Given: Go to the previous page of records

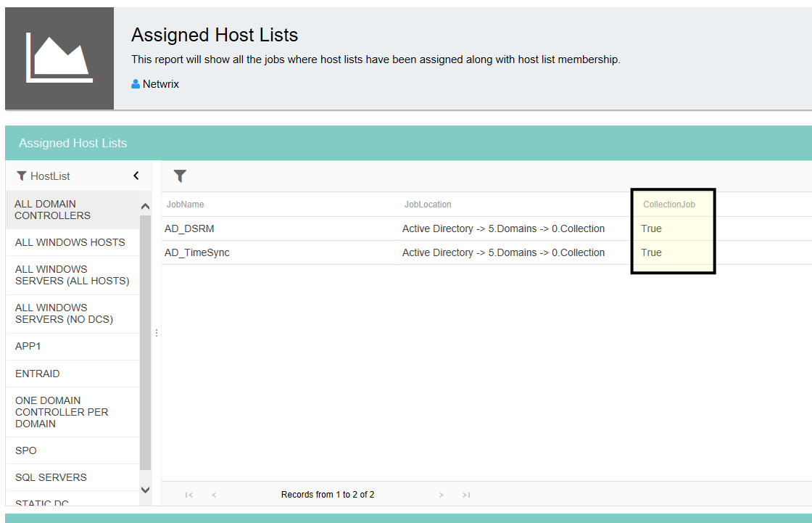Looking at the screenshot, I should [x=214, y=495].
